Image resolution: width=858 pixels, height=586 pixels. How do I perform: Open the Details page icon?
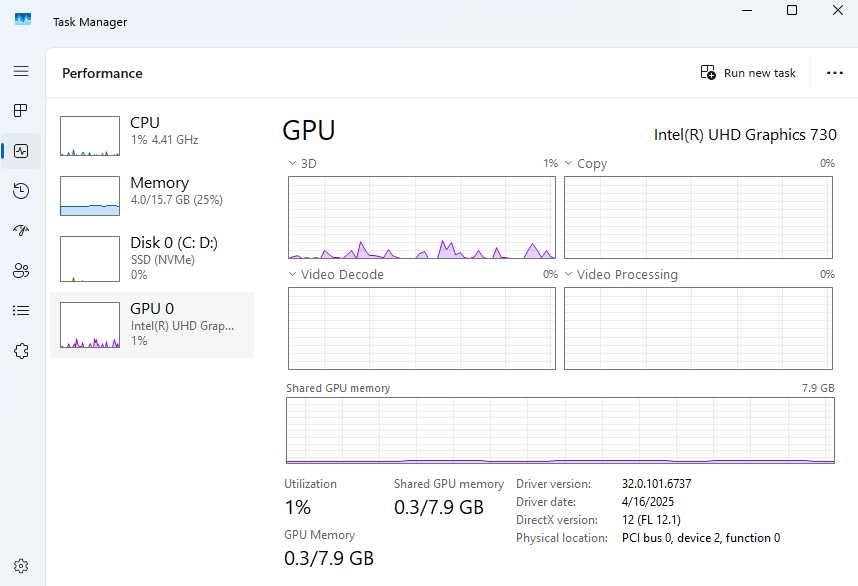click(x=21, y=311)
